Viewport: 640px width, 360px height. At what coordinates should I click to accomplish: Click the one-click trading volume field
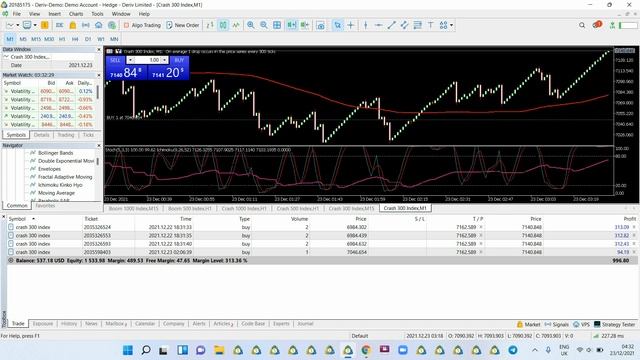(x=147, y=60)
